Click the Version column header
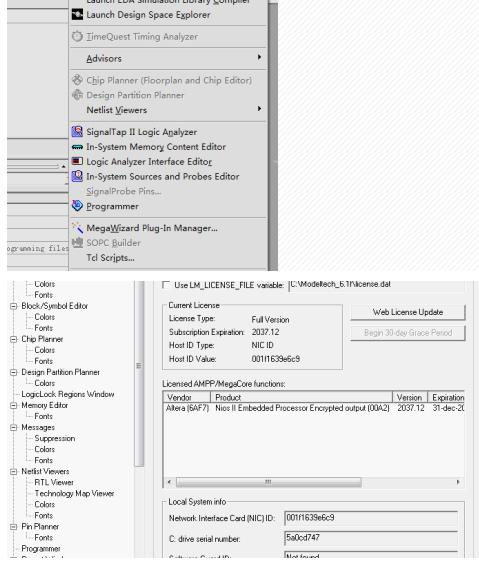479x562 pixels. click(x=410, y=397)
